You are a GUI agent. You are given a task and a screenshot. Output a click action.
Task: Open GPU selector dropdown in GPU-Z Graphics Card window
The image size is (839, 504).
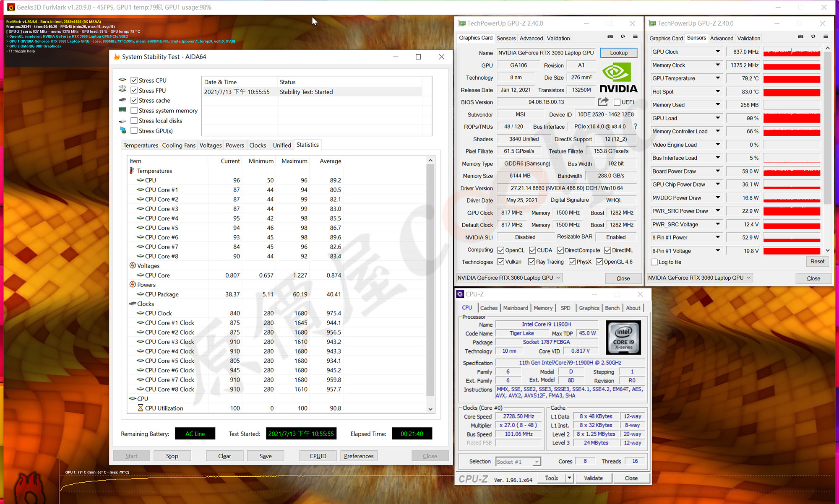tap(509, 278)
